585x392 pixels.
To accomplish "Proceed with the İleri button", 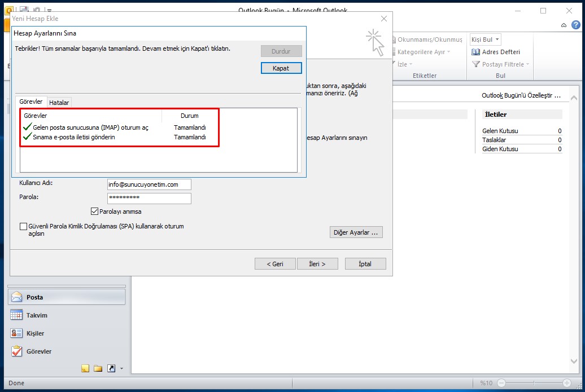I will click(x=317, y=264).
